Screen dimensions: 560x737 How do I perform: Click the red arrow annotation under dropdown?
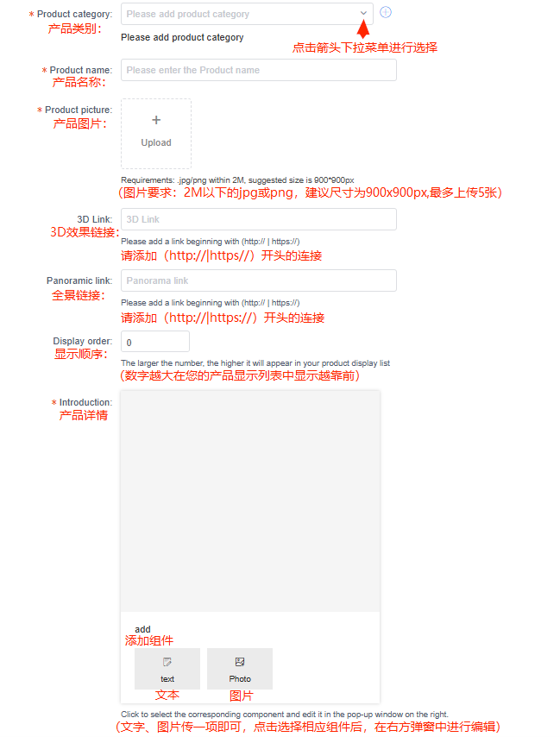(363, 31)
